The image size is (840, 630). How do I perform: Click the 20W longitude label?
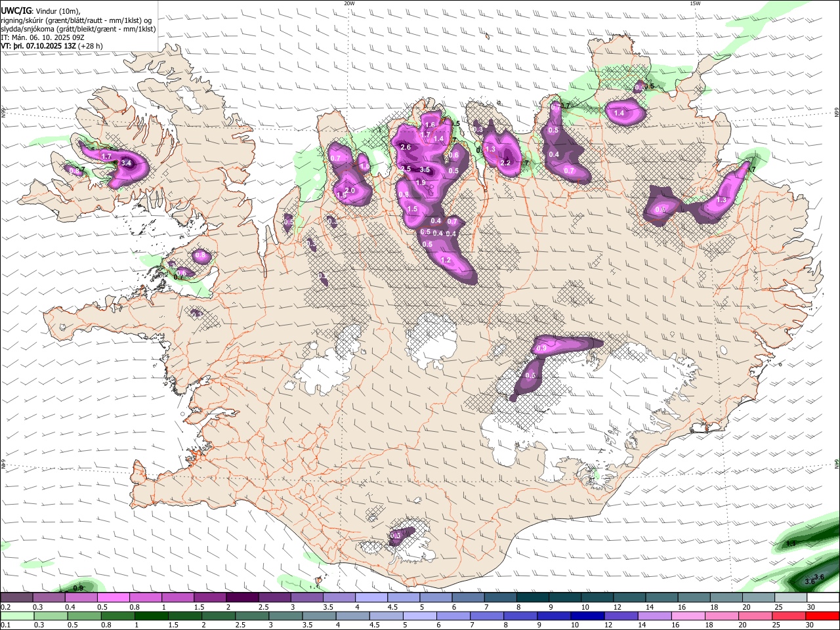[349, 3]
